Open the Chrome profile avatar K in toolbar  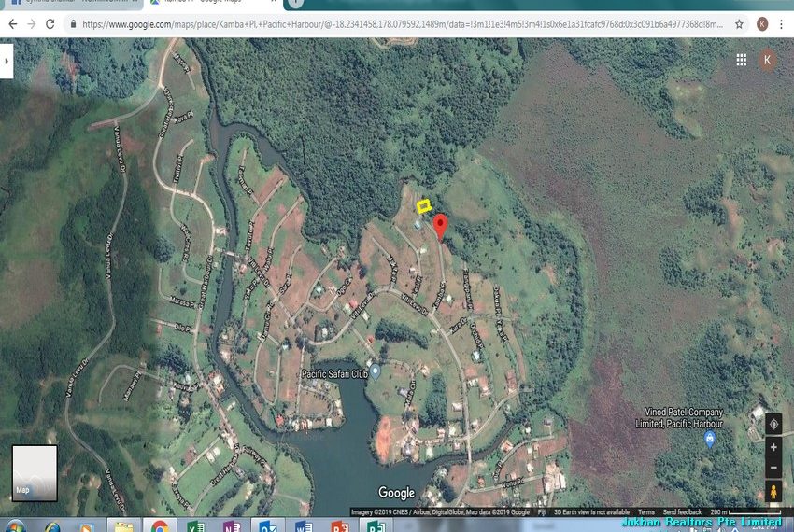pyautogui.click(x=762, y=23)
